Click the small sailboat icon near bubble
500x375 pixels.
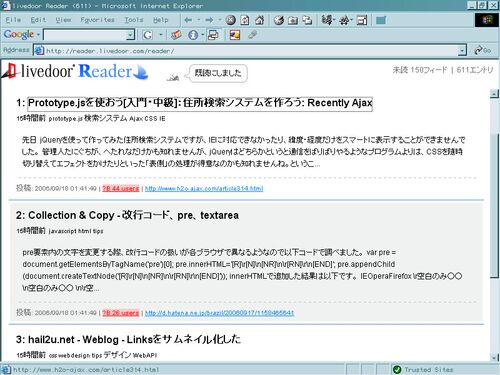[173, 77]
